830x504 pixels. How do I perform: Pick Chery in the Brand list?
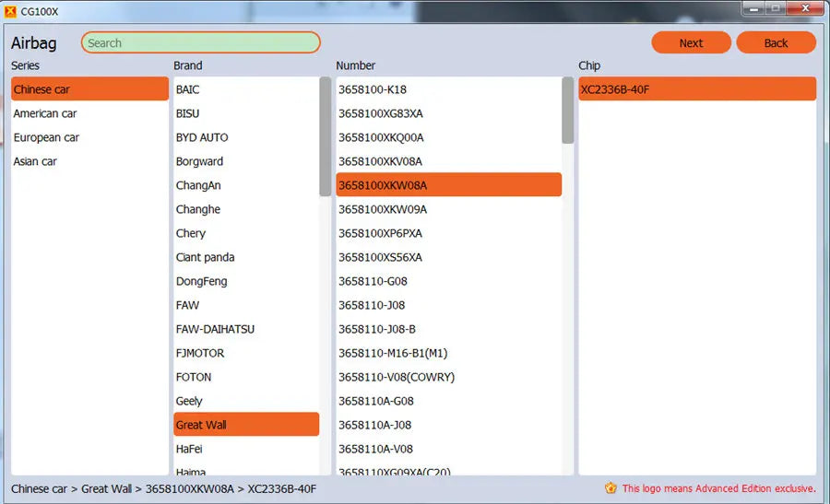click(246, 233)
